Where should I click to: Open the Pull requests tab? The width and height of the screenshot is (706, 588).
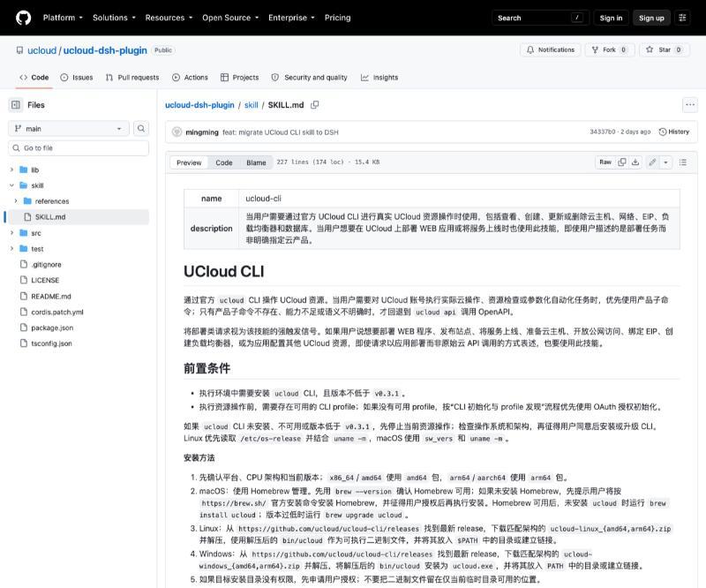click(132, 78)
